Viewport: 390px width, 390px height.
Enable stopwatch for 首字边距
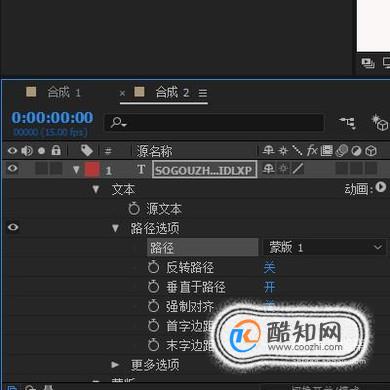pyautogui.click(x=153, y=326)
